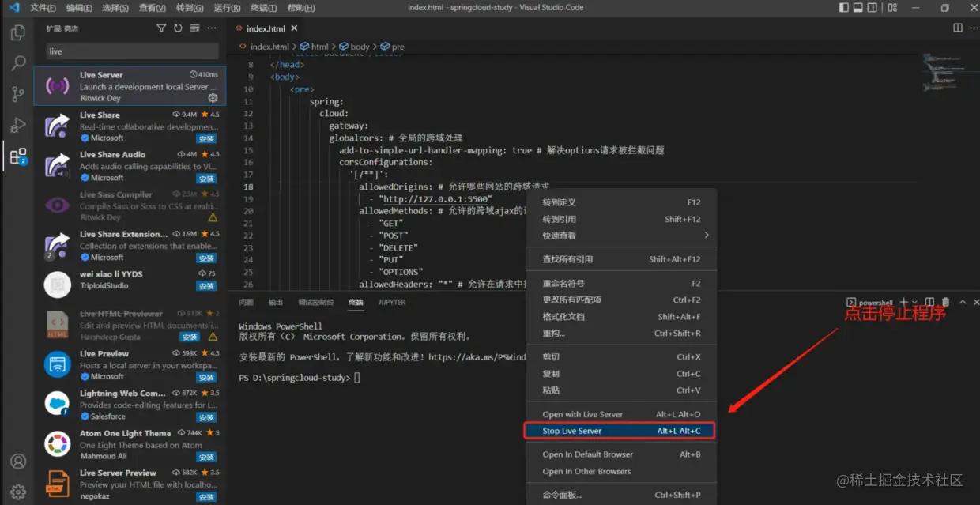
Task: Open the Explorer view in activity bar
Action: click(17, 33)
